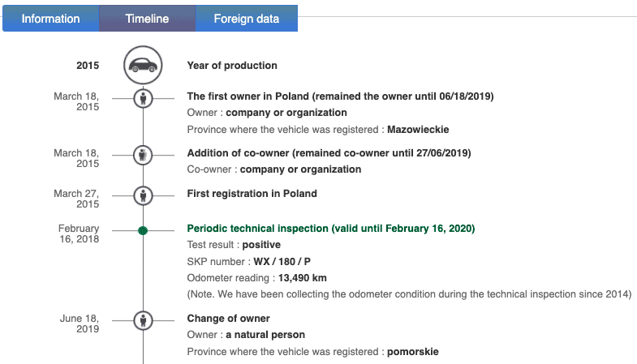Click the Mazowieckie province value
The image size is (637, 364).
418,130
